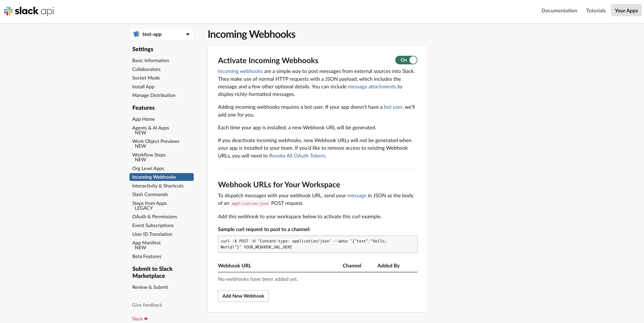The height and width of the screenshot is (323, 644).
Task: Open Tutorials in the top navigation
Action: coord(596,10)
